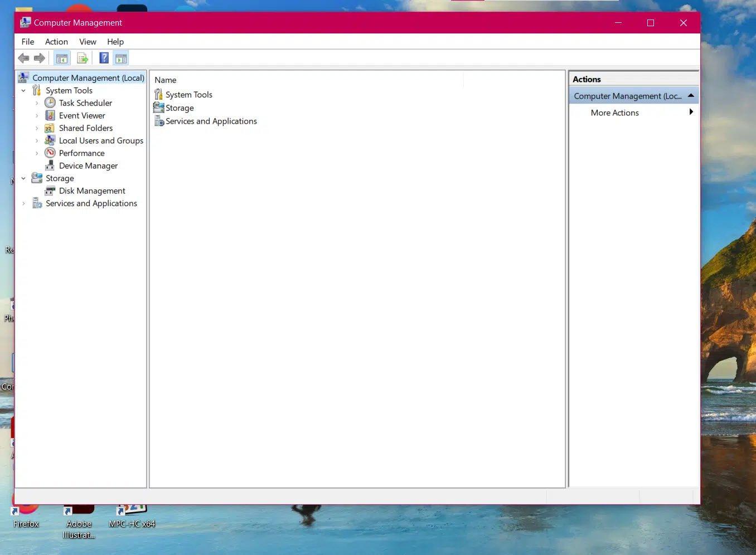Click the Export List toolbar icon
This screenshot has height=555, width=756.
coord(83,58)
